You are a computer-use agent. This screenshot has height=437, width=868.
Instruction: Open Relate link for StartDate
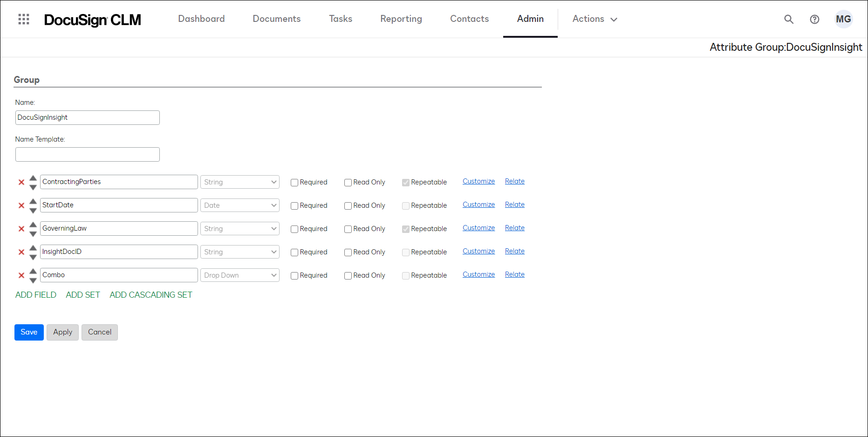(x=515, y=205)
